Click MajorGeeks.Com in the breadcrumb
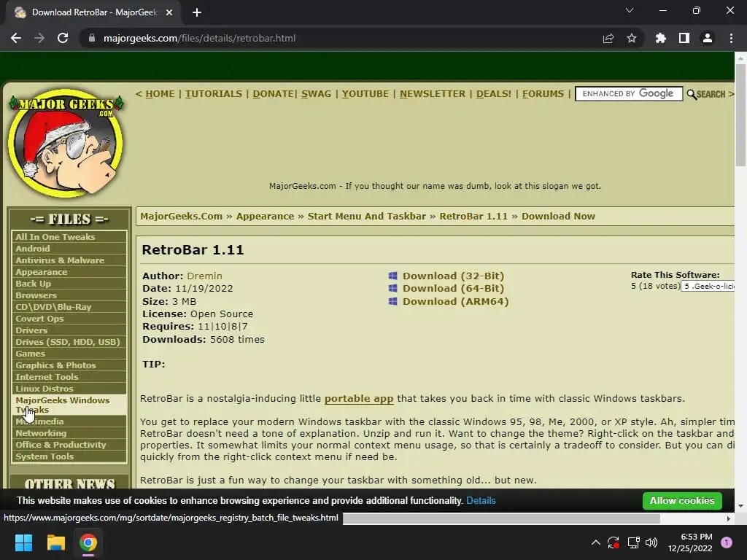 click(181, 216)
